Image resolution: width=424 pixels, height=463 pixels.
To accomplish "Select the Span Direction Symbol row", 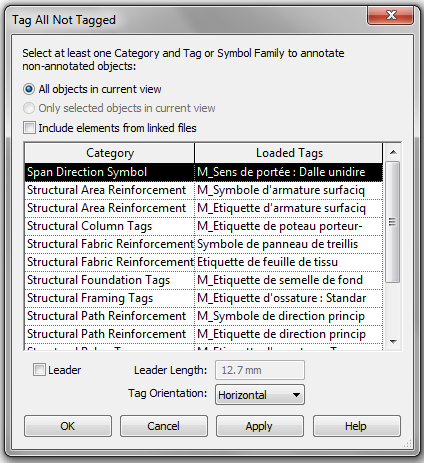I will [204, 172].
